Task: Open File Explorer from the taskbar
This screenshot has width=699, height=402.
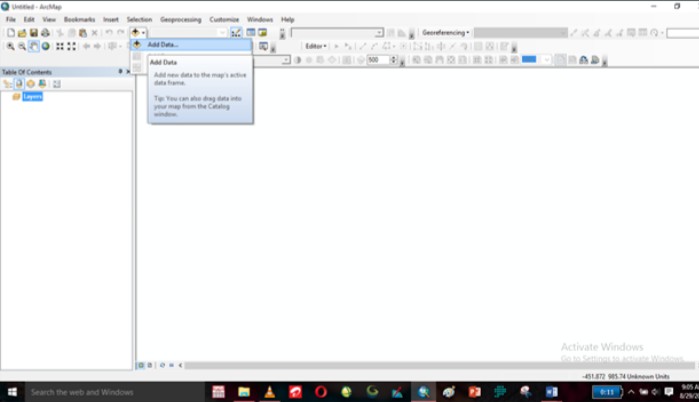Action: (x=243, y=392)
